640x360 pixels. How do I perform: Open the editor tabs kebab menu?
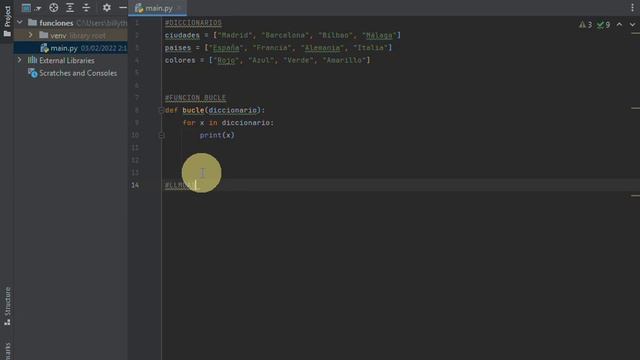click(632, 8)
